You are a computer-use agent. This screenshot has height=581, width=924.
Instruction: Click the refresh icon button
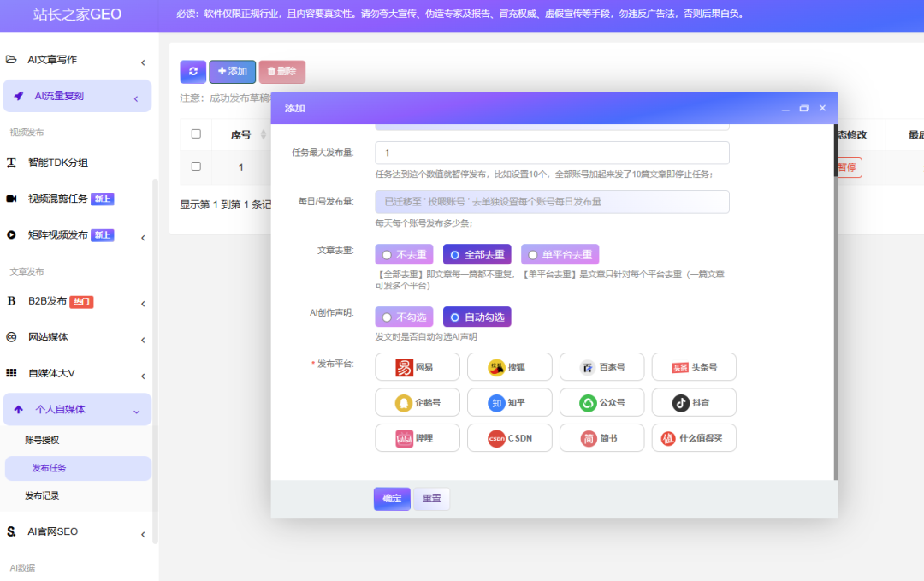point(192,71)
